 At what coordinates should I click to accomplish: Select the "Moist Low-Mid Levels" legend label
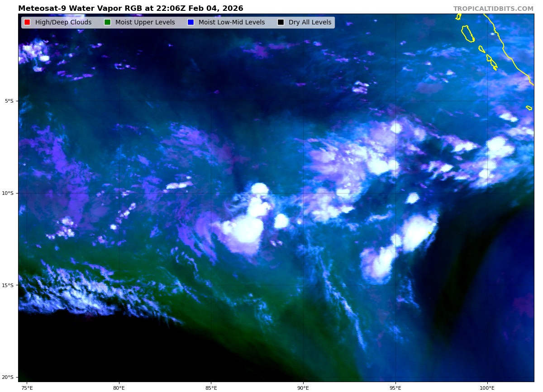tap(231, 23)
